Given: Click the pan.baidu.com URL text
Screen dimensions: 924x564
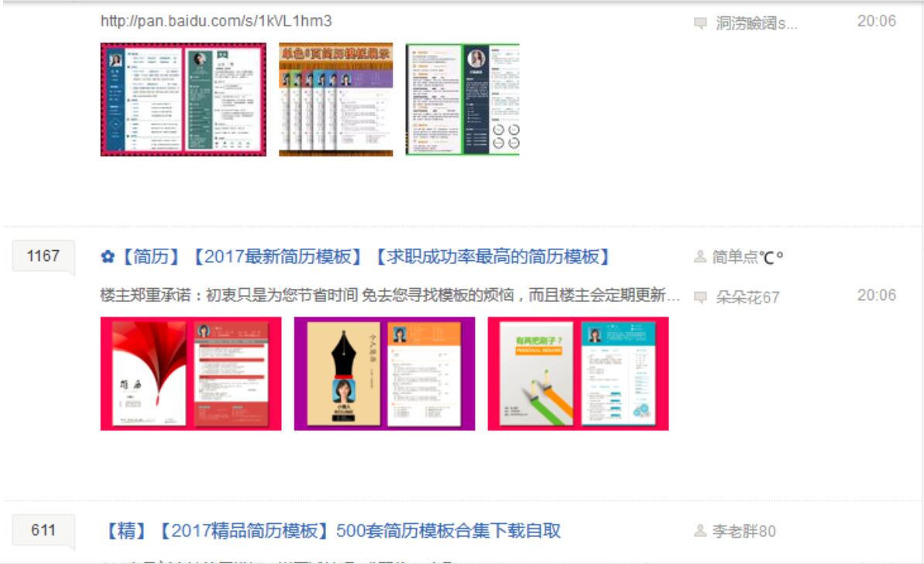Looking at the screenshot, I should click(x=216, y=21).
